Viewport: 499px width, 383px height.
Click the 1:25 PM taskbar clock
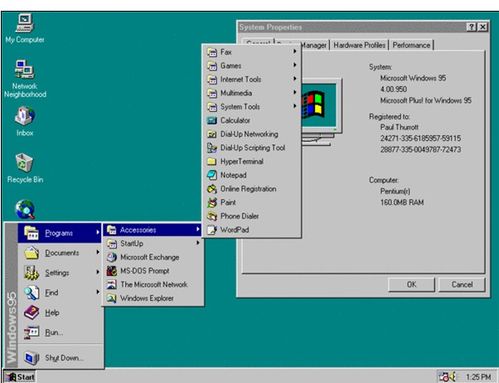coord(478,377)
